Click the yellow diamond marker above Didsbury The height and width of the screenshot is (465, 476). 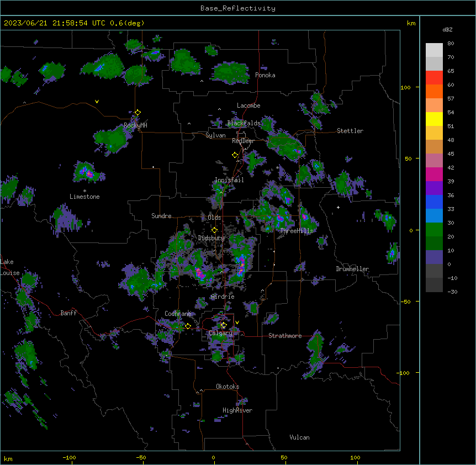point(215,230)
